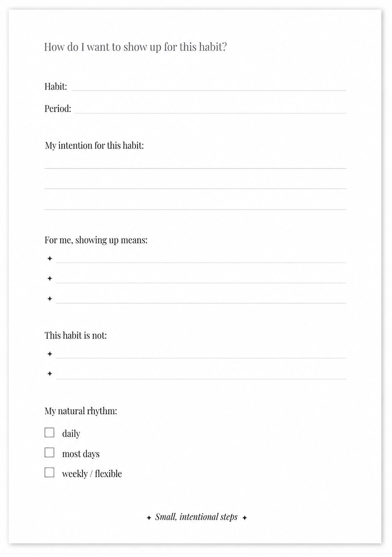Tick the 'most days' checkbox
The height and width of the screenshot is (557, 392).
(49, 453)
